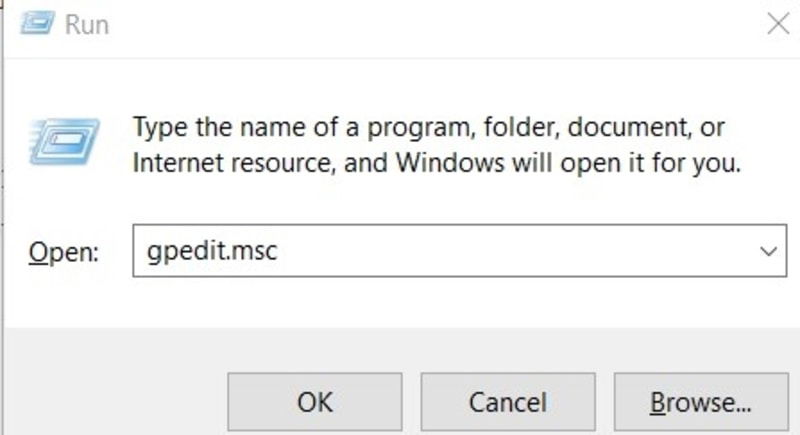
Task: Open the Browse... file picker
Action: (701, 402)
